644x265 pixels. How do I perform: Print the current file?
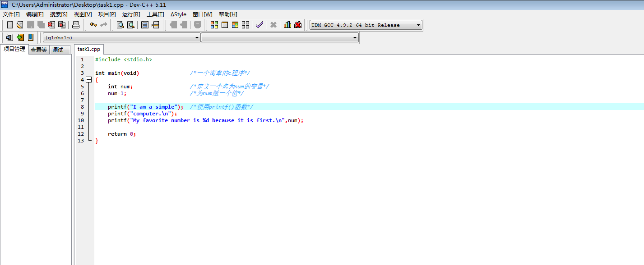(x=76, y=25)
